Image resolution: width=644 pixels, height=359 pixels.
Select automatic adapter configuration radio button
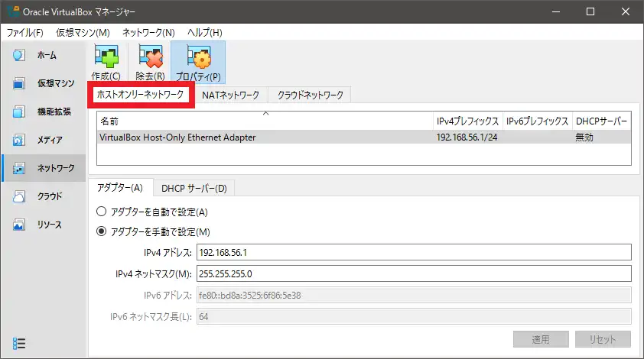pyautogui.click(x=101, y=212)
